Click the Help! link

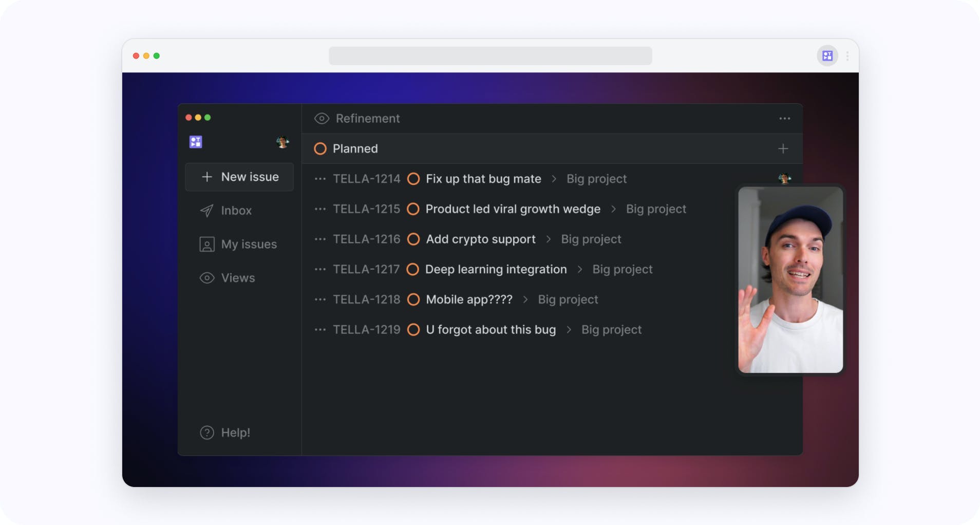pyautogui.click(x=225, y=433)
